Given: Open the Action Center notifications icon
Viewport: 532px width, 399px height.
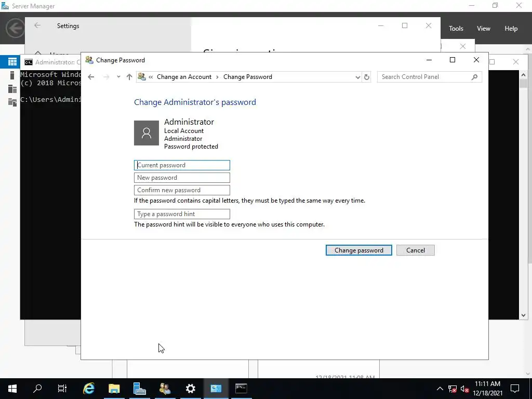Looking at the screenshot, I should pos(515,389).
